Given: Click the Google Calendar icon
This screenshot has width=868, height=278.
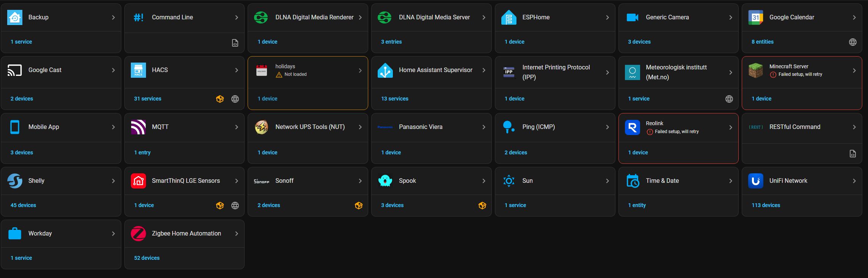Looking at the screenshot, I should point(755,17).
